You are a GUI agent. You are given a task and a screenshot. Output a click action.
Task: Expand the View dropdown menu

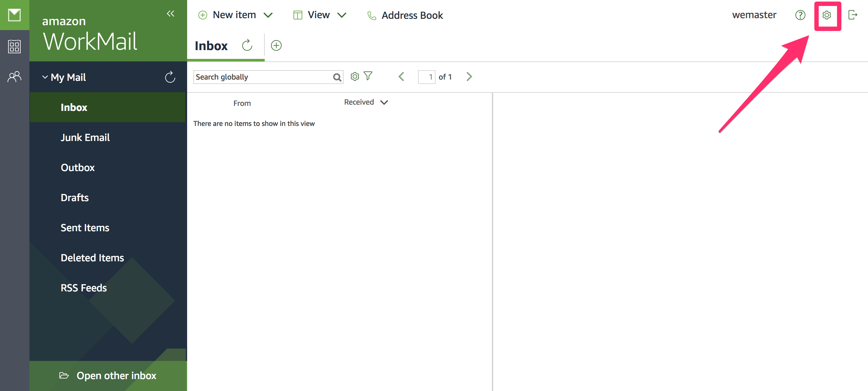coord(342,15)
